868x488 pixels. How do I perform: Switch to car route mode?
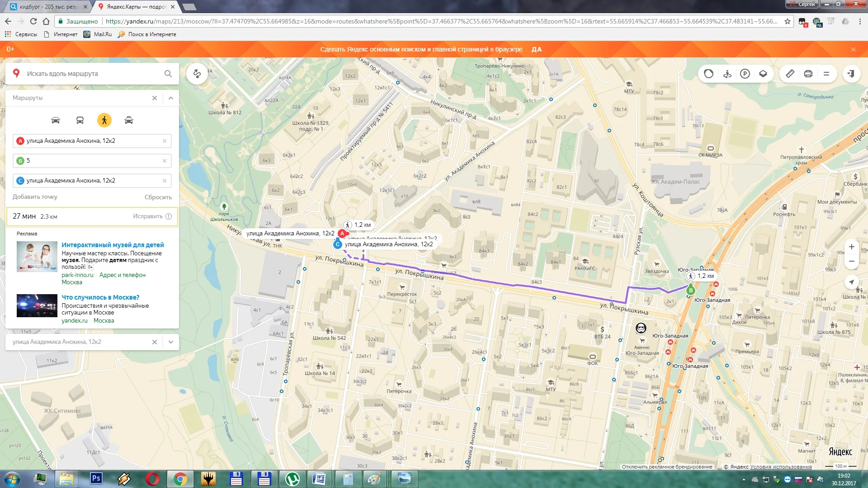pyautogui.click(x=56, y=120)
